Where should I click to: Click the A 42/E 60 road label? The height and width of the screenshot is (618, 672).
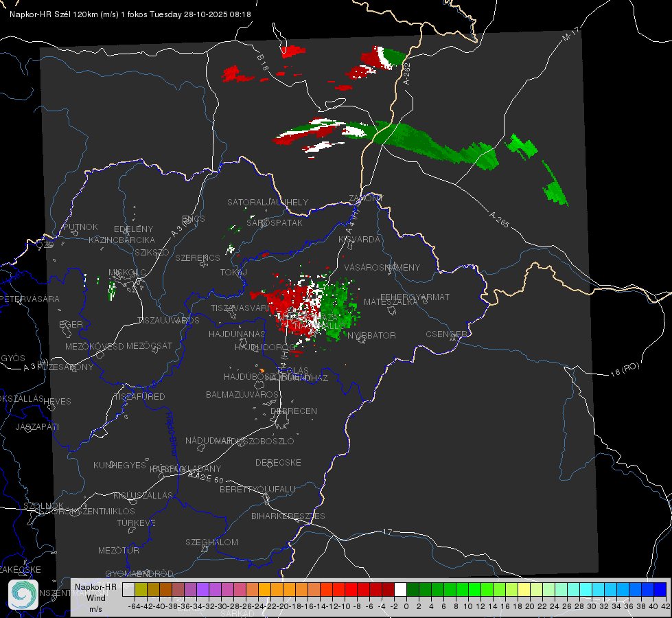[x=206, y=477]
